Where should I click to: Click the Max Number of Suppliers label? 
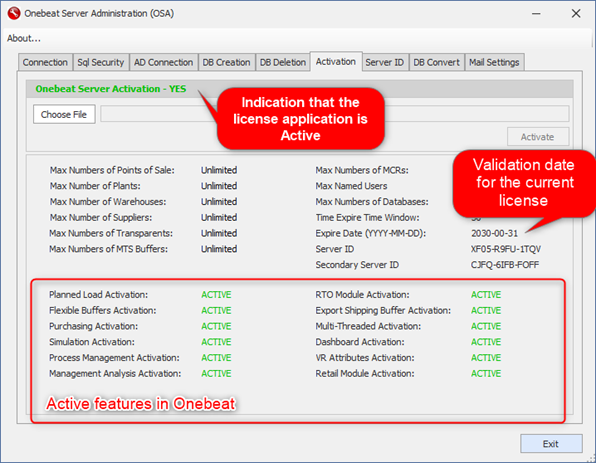pos(101,218)
